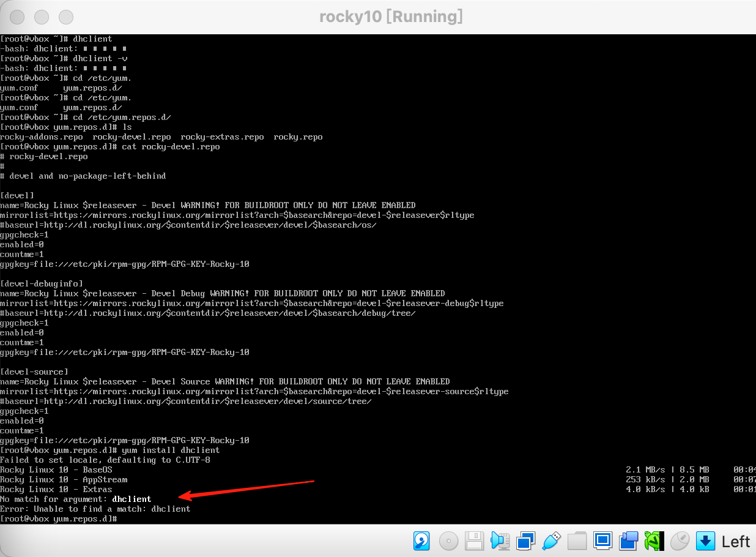The height and width of the screenshot is (557, 756).
Task: Click the display settings status icon
Action: (x=603, y=541)
